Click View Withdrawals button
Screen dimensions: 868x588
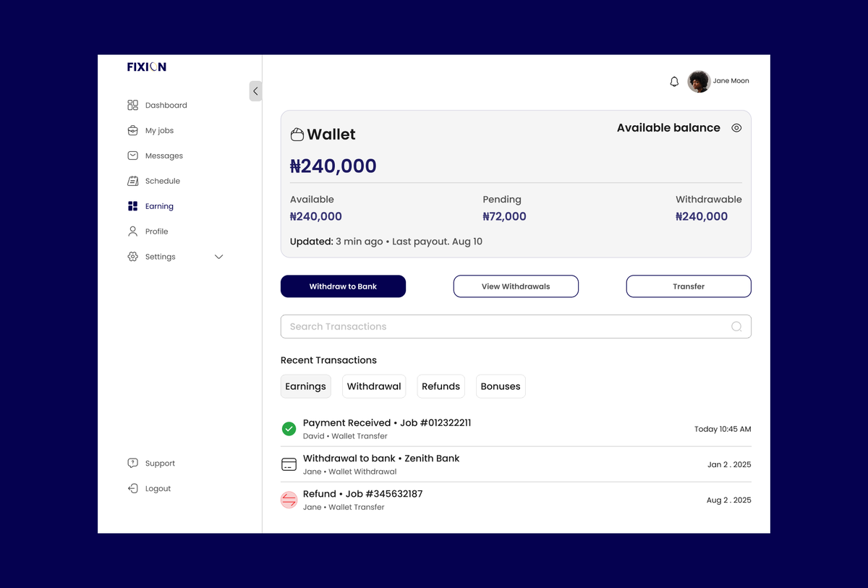pos(516,286)
